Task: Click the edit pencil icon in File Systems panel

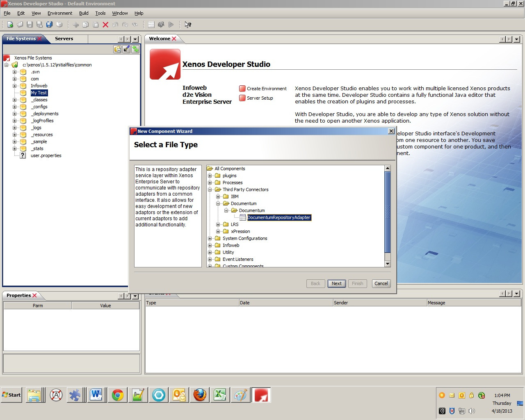Action: (126, 49)
